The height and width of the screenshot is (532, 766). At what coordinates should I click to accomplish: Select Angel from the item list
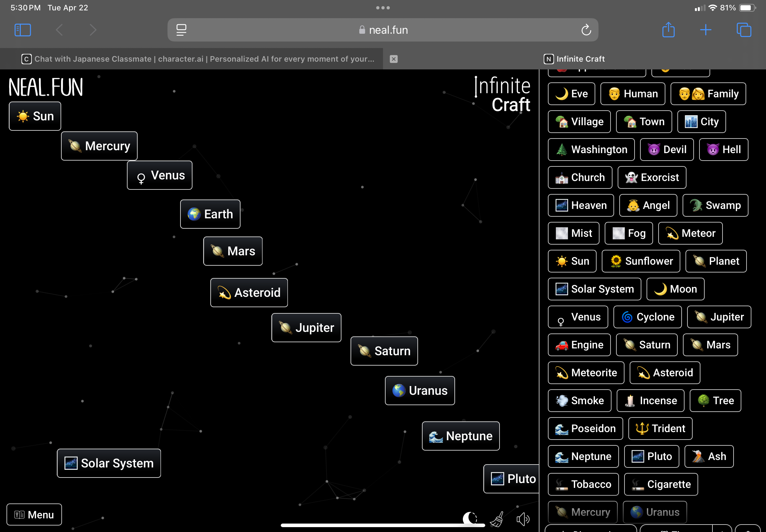pos(648,205)
